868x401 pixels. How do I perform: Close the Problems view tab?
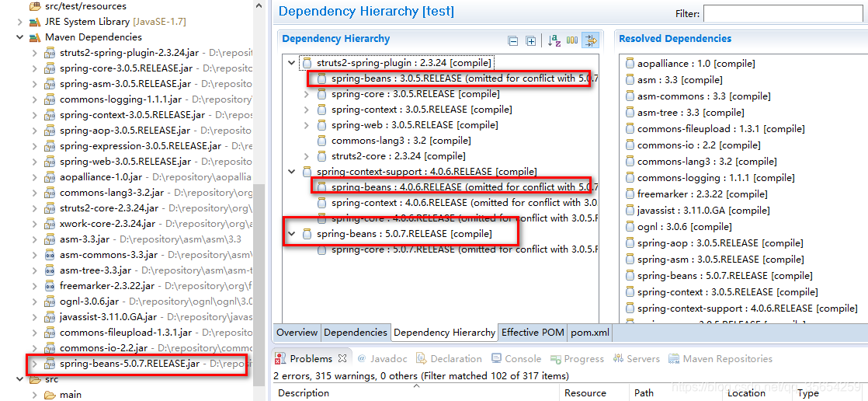[x=342, y=358]
